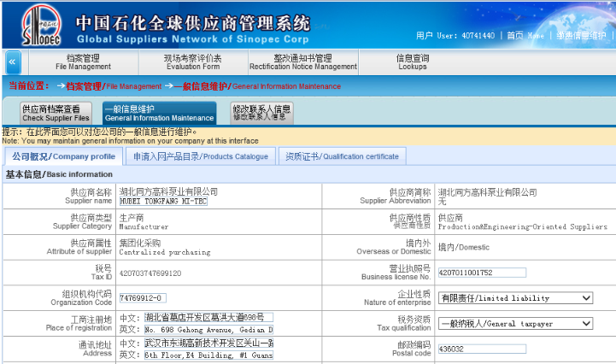The width and height of the screenshot is (616, 364).
Task: Open Lookups menu
Action: point(412,62)
